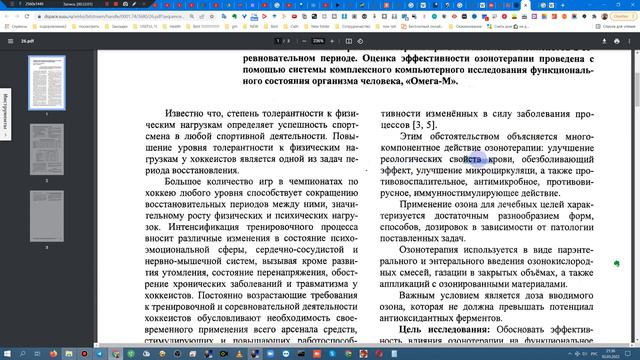Click the vertical document scrollbar
The width and height of the screenshot is (640, 360).
point(637,90)
